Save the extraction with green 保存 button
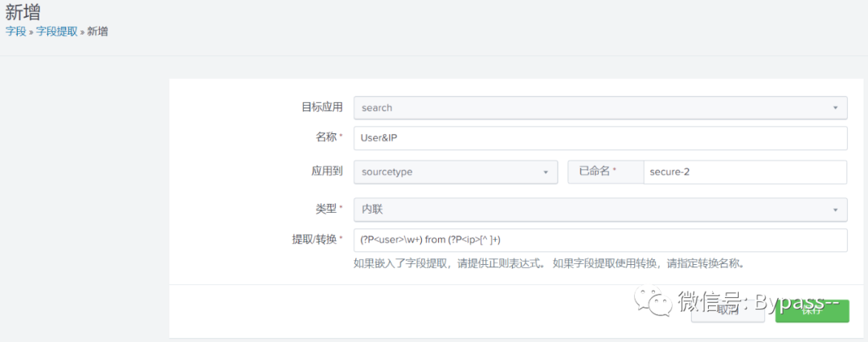Screen dimensions: 868x342 812,311
